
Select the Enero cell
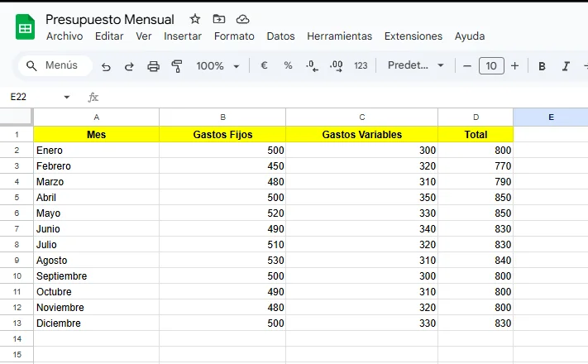coord(97,150)
